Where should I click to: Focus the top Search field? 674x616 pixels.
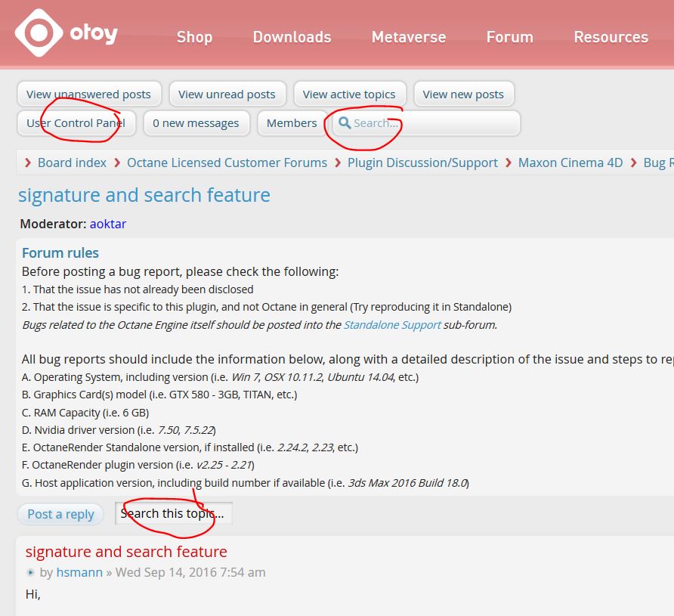pyautogui.click(x=426, y=123)
